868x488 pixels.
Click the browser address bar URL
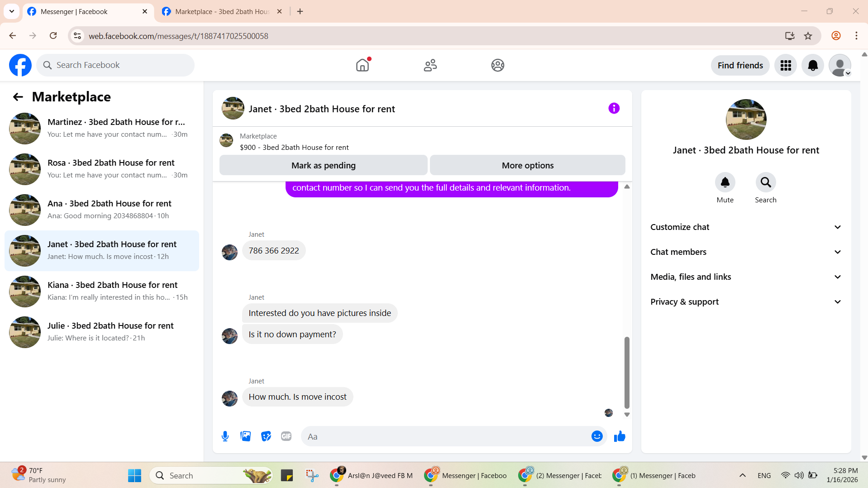tap(178, 36)
